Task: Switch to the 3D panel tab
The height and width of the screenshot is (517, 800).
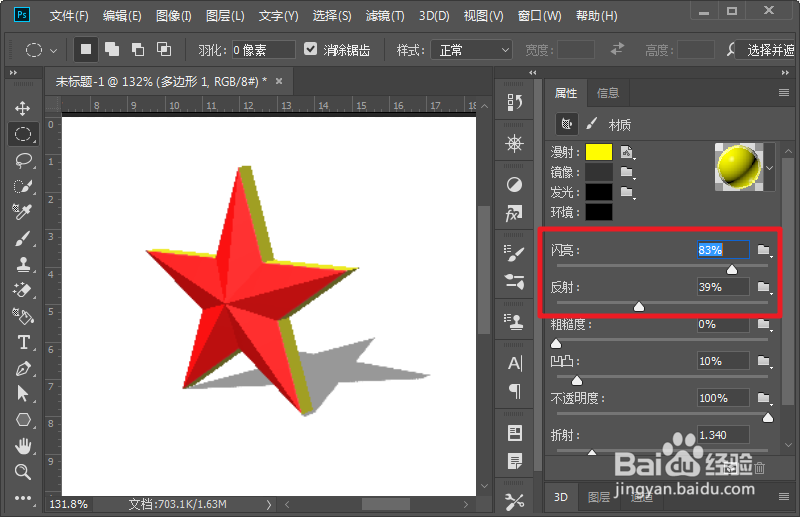Action: pyautogui.click(x=561, y=497)
